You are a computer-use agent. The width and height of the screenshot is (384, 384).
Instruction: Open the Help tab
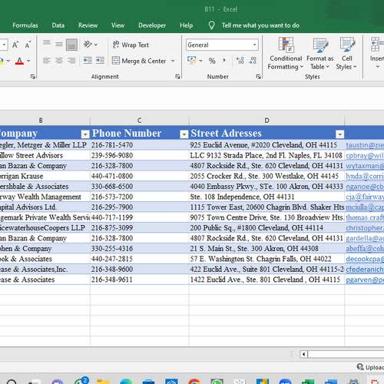click(186, 25)
